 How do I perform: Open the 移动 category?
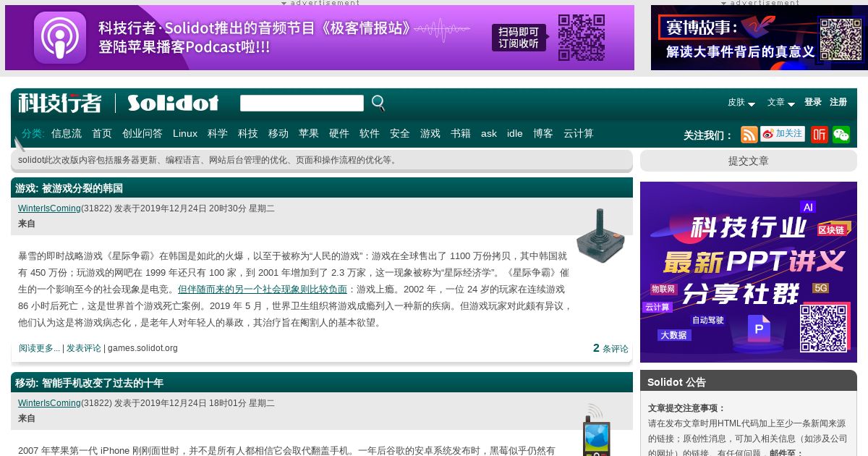coord(278,133)
